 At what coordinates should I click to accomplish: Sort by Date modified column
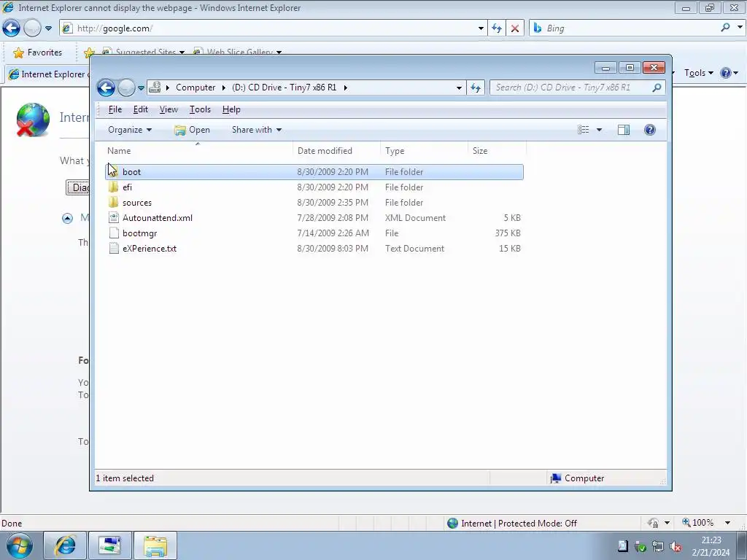336,151
